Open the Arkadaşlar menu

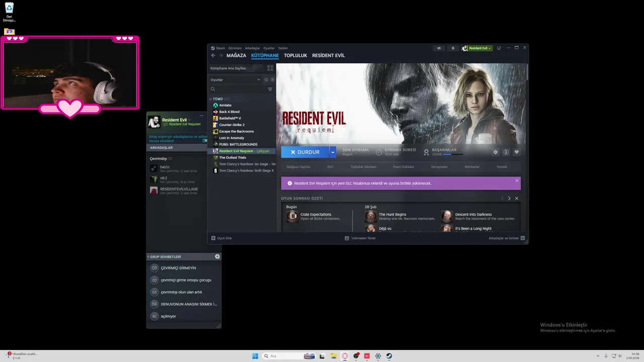[253, 48]
